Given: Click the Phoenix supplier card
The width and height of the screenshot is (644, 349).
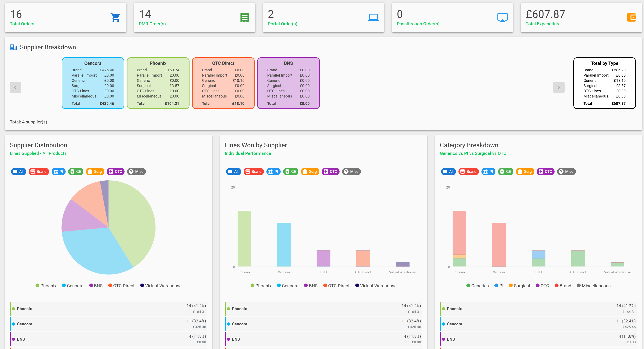Looking at the screenshot, I should click(158, 83).
